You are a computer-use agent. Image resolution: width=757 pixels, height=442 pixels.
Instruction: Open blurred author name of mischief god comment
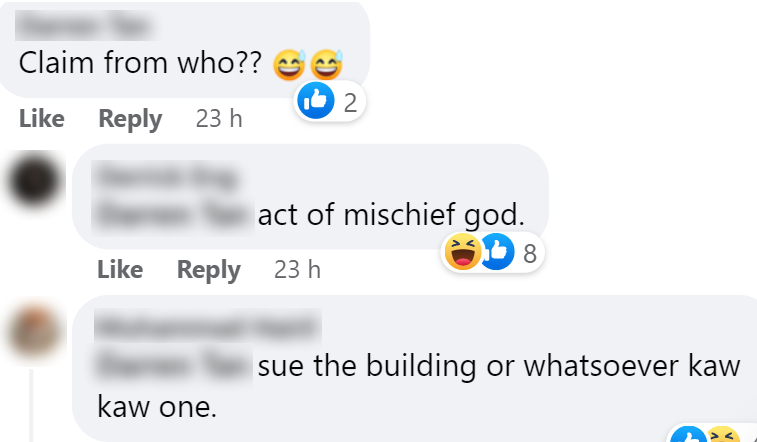pyautogui.click(x=167, y=179)
